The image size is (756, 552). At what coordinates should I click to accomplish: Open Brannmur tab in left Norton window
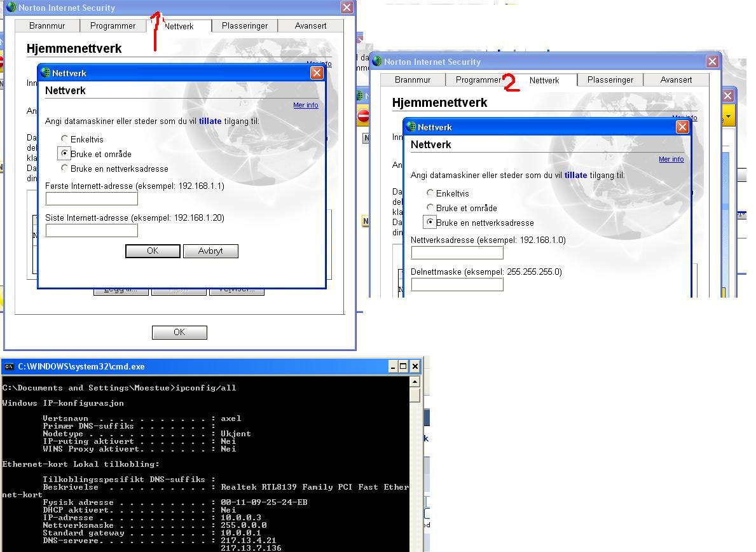tap(47, 25)
